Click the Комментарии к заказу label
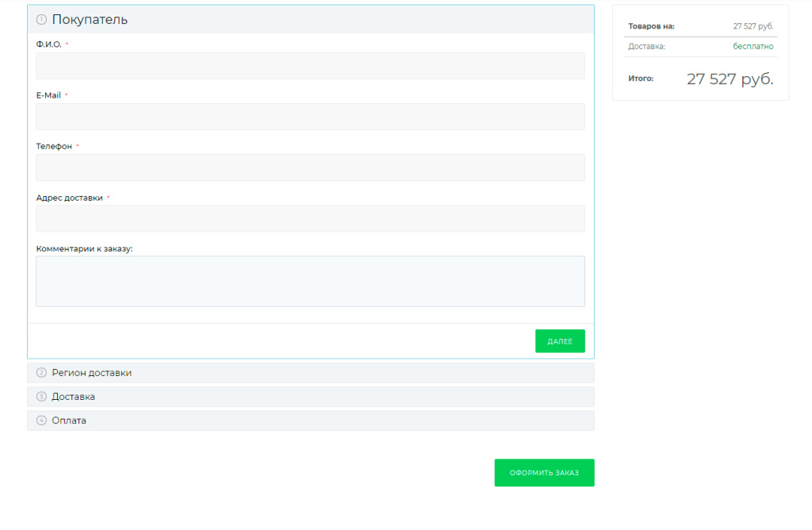The image size is (812, 530). tap(84, 248)
